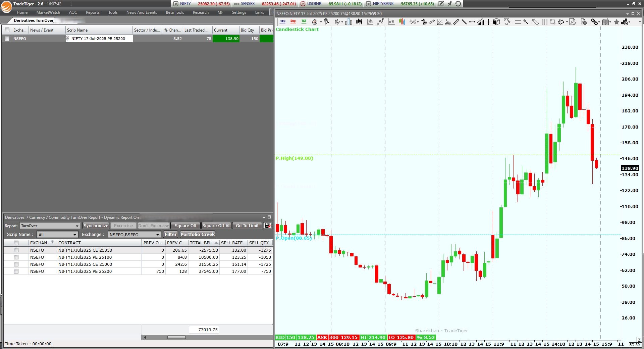Expand the open book icon dropdown arrow
The height and width of the screenshot is (349, 644).
(x=610, y=22)
